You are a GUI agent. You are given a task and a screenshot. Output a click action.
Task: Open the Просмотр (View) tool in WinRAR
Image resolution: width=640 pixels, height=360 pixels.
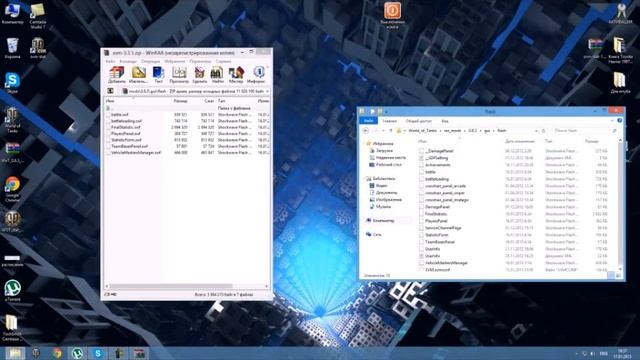(179, 75)
